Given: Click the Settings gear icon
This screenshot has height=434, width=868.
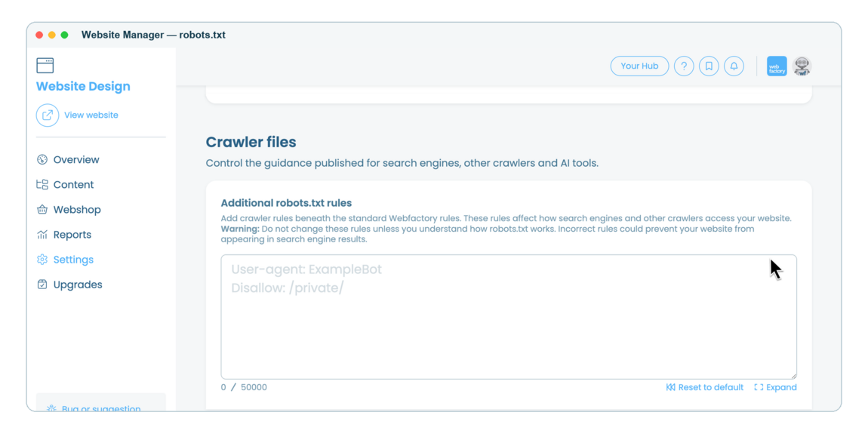Looking at the screenshot, I should [42, 260].
